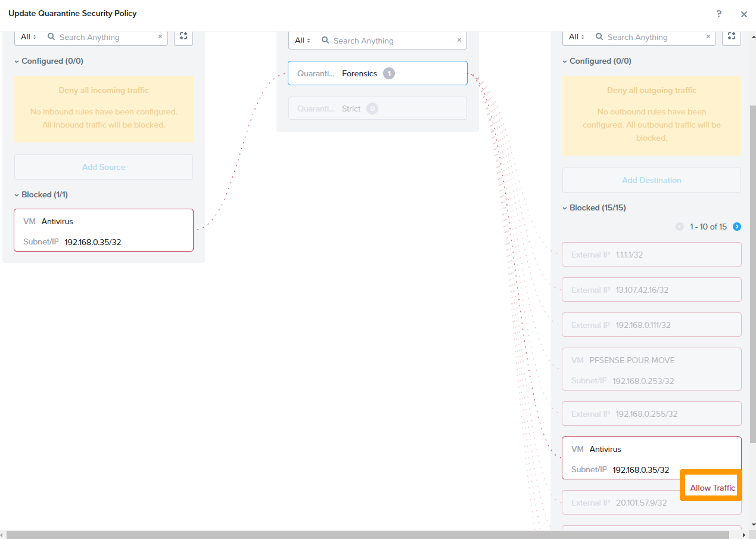Click the Allow Traffic button
This screenshot has height=539, width=756.
tap(711, 487)
